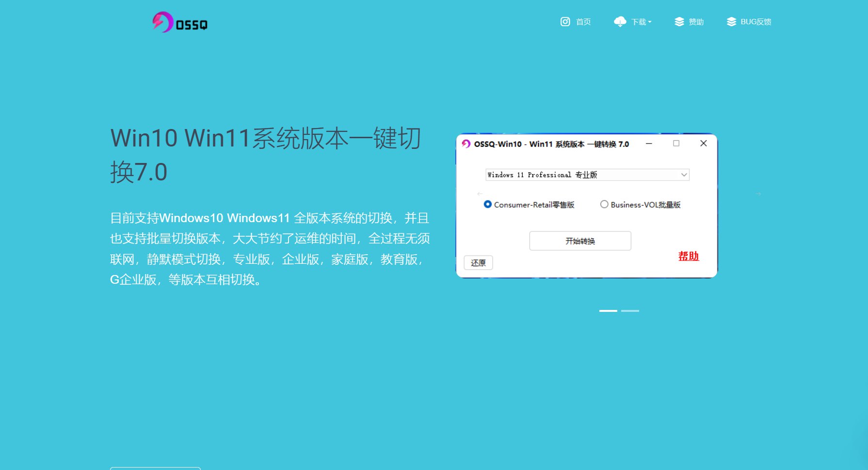This screenshot has height=470, width=868.
Task: Close the OSSQ tool window
Action: 703,144
